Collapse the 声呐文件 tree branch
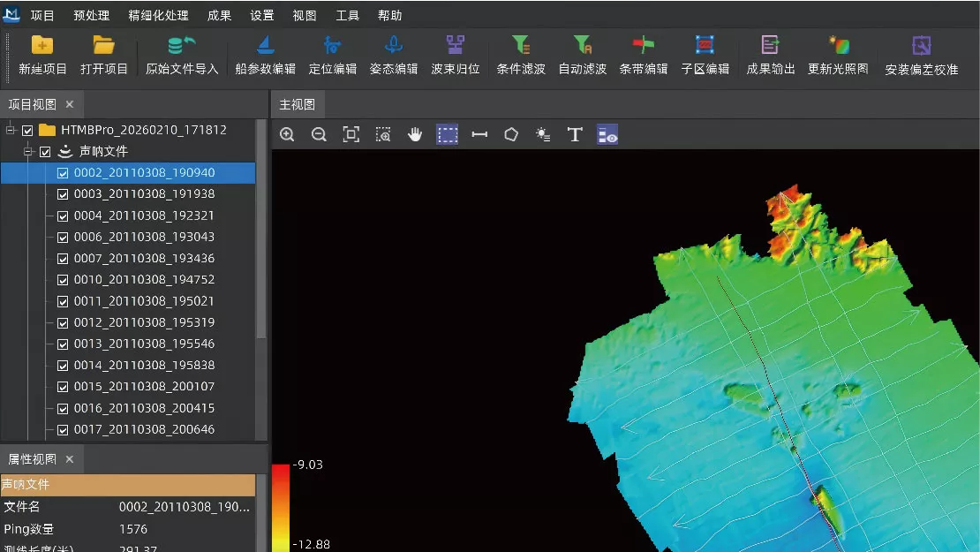This screenshot has width=980, height=552. click(x=27, y=151)
